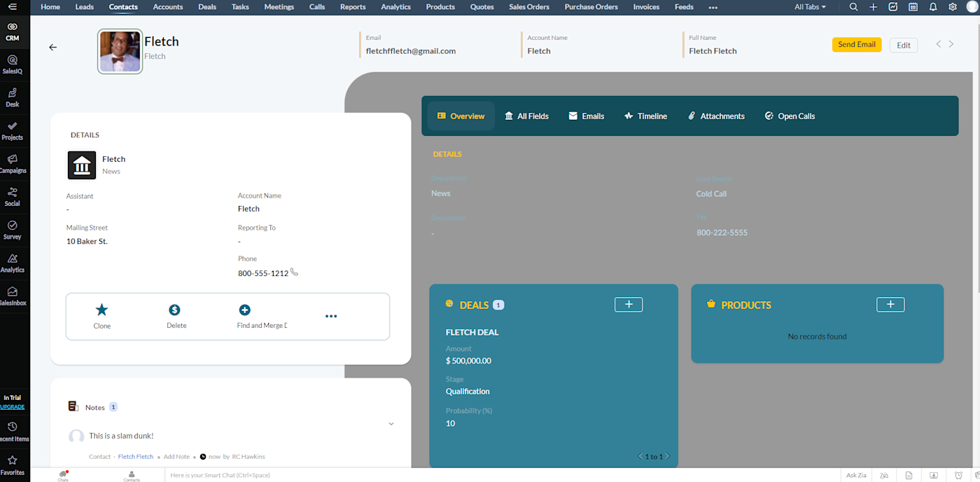Viewport: 980px width, 482px height.
Task: Open the quick create plus icon
Action: pos(873,7)
